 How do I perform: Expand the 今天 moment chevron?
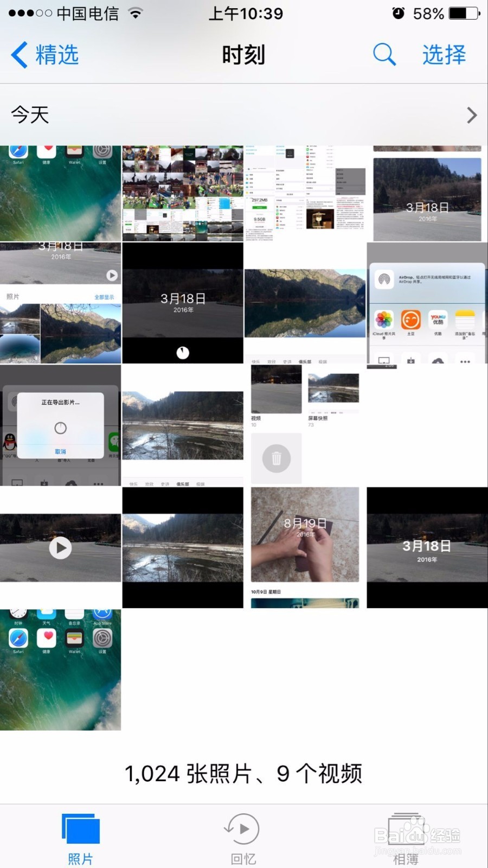pos(472,115)
